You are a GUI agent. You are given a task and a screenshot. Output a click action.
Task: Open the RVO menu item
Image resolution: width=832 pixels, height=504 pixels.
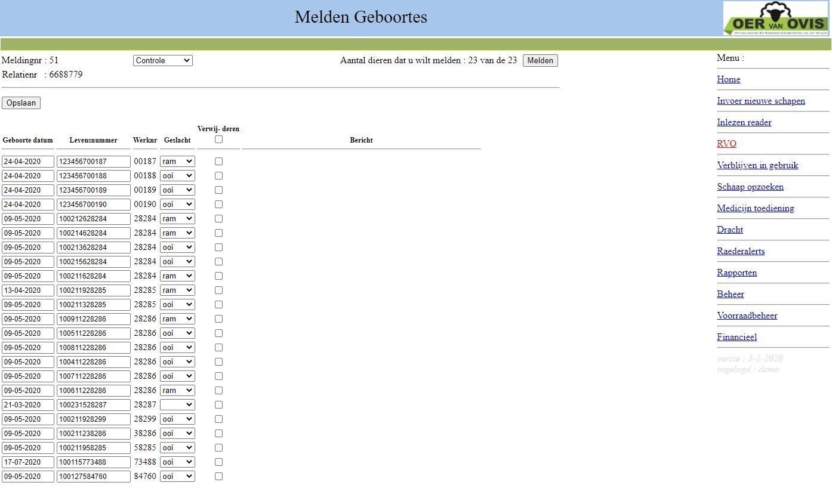726,144
